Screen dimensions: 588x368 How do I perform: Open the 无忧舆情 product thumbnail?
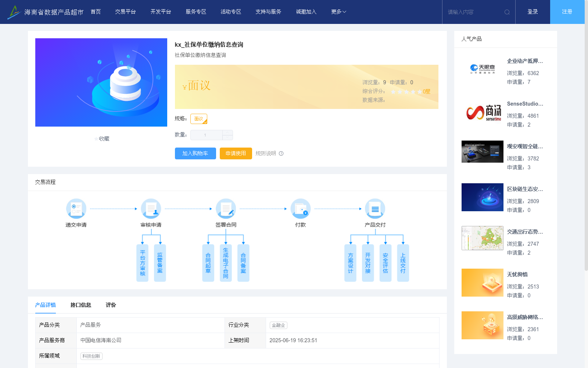483,283
